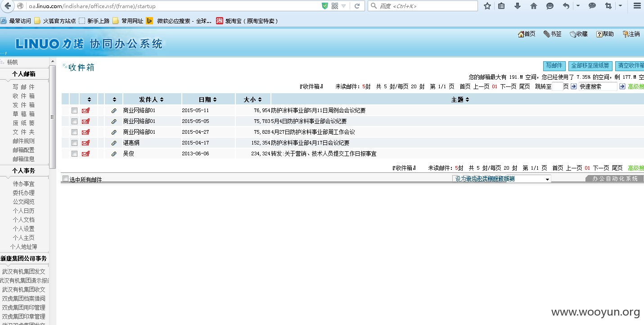This screenshot has height=325, width=644.
Task: Open the QR code icon in the address bar
Action: (335, 6)
